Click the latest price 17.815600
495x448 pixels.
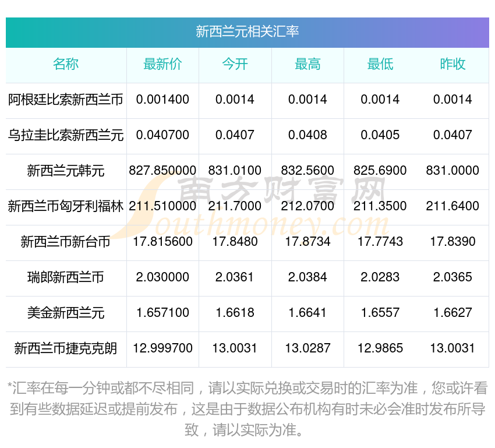[x=162, y=242]
